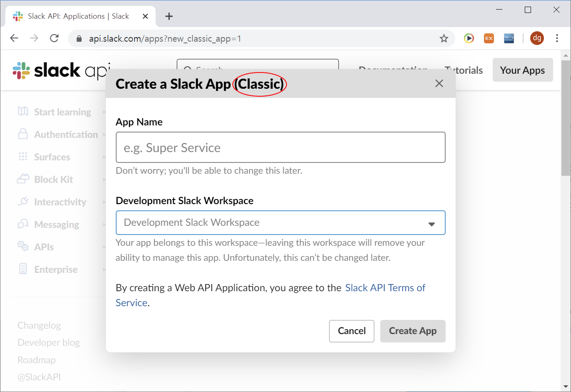Open the Developer blog link
The height and width of the screenshot is (392, 571).
49,342
